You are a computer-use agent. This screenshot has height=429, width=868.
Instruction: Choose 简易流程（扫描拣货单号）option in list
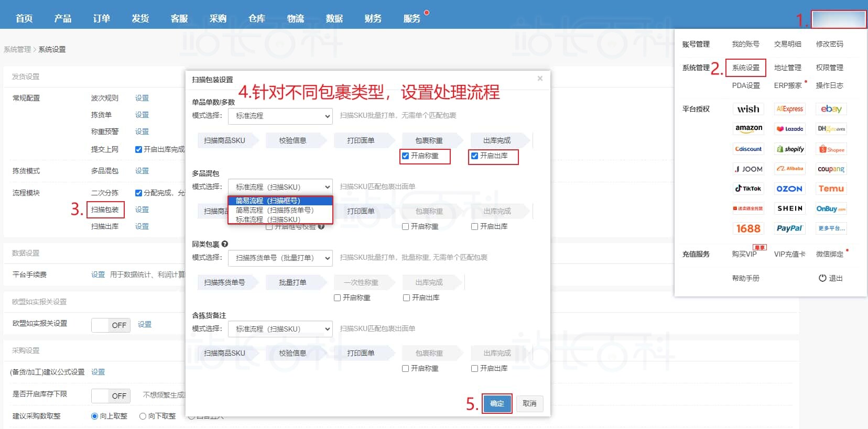[x=275, y=210]
